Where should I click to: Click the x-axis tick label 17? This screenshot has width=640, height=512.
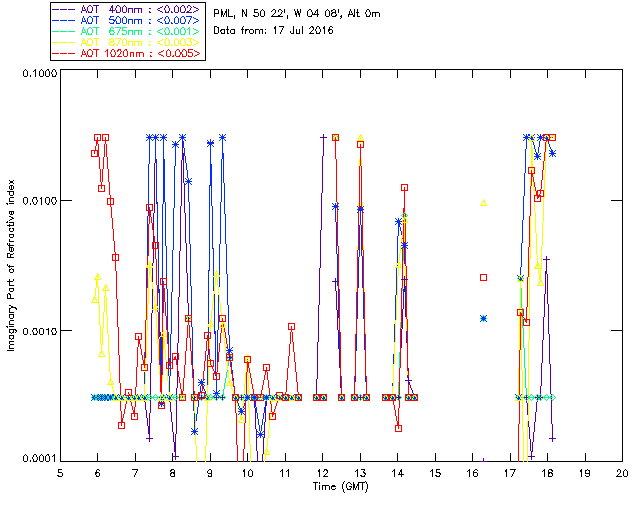click(x=510, y=473)
